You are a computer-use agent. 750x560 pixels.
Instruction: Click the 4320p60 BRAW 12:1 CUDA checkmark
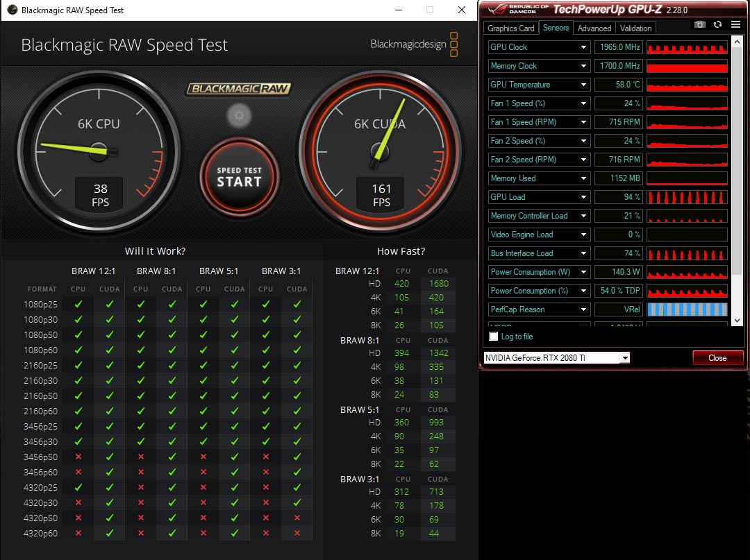pyautogui.click(x=110, y=533)
